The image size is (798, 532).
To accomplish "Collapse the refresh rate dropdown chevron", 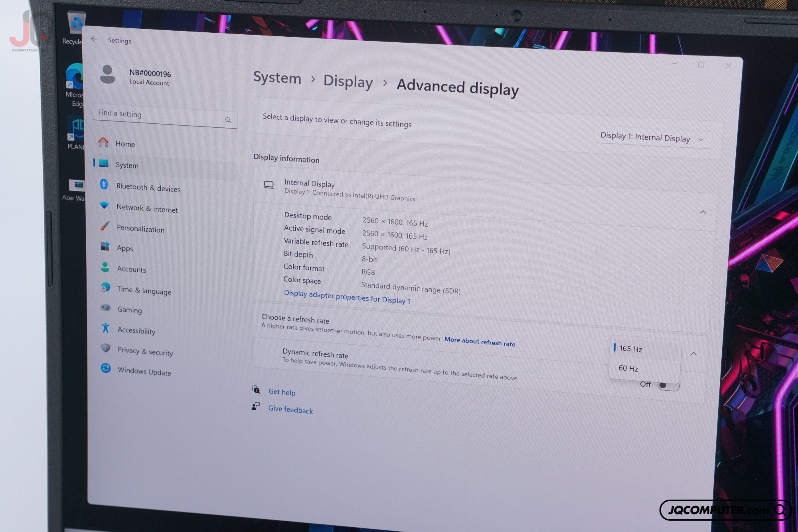I will click(x=694, y=354).
